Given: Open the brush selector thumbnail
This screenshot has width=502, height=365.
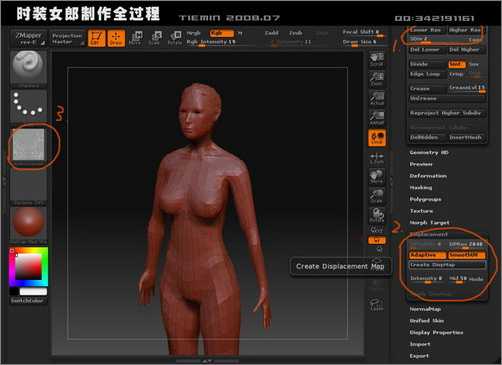Looking at the screenshot, I should [28, 68].
